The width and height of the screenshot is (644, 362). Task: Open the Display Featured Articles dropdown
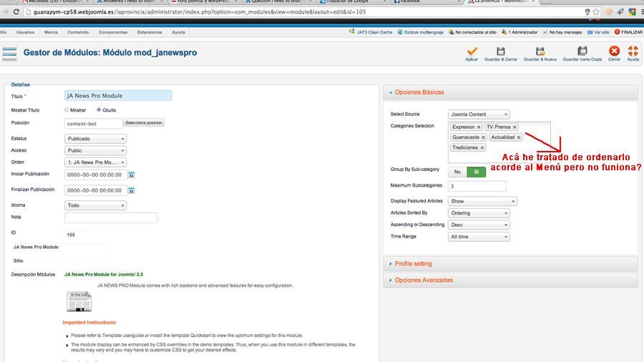coord(482,201)
